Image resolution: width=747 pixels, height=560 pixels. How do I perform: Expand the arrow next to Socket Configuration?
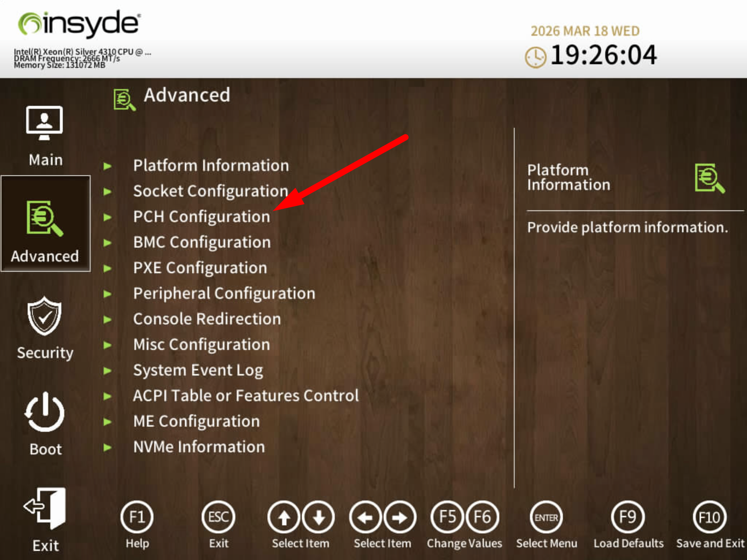click(x=108, y=192)
